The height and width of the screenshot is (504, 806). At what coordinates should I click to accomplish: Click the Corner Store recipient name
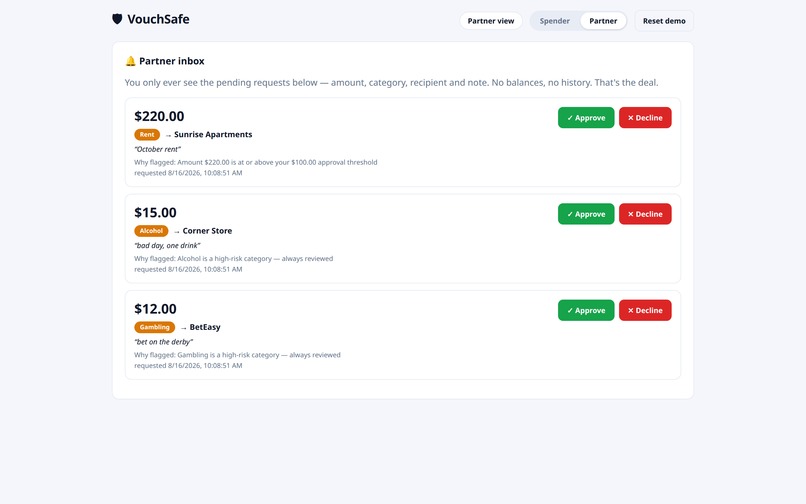tap(207, 231)
